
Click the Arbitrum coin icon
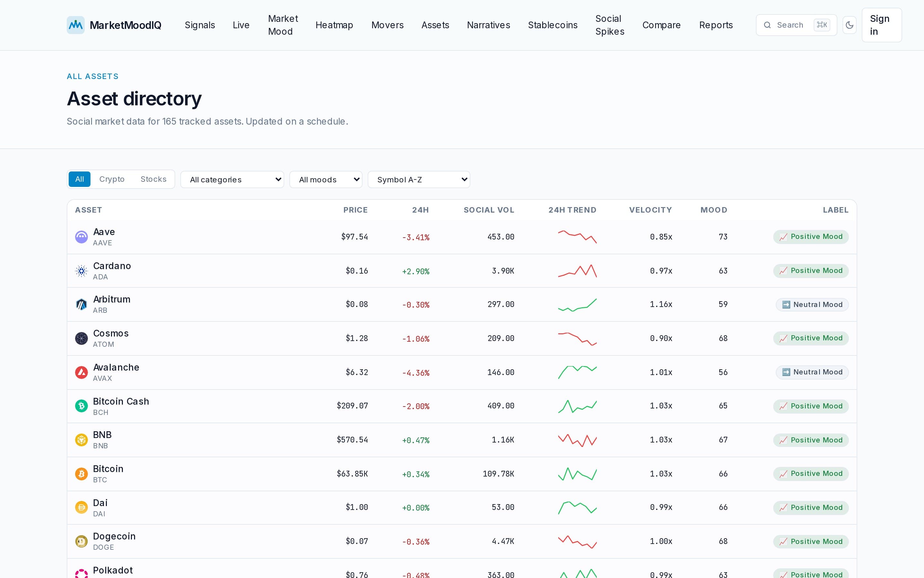pyautogui.click(x=81, y=305)
